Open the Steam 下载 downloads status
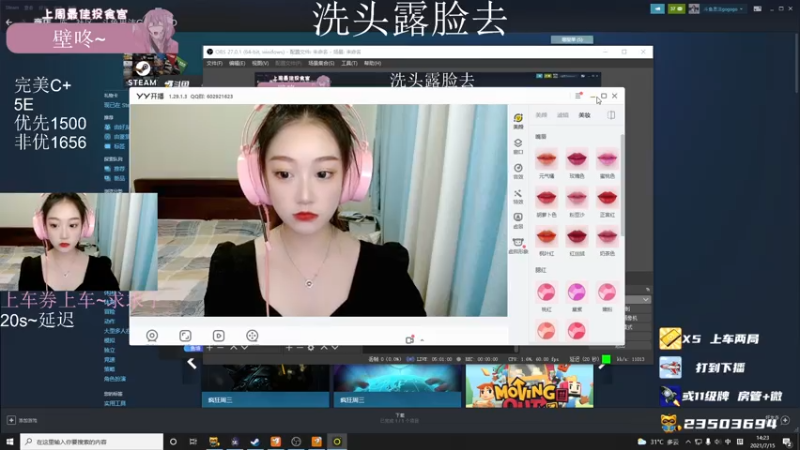The width and height of the screenshot is (800, 450). tap(399, 418)
